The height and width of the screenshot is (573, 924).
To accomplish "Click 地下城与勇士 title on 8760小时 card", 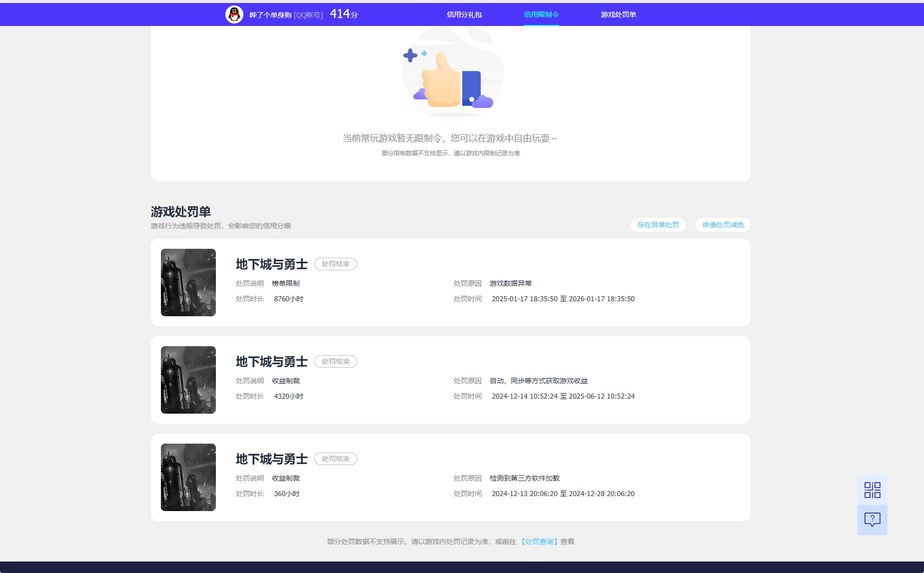I will click(272, 264).
